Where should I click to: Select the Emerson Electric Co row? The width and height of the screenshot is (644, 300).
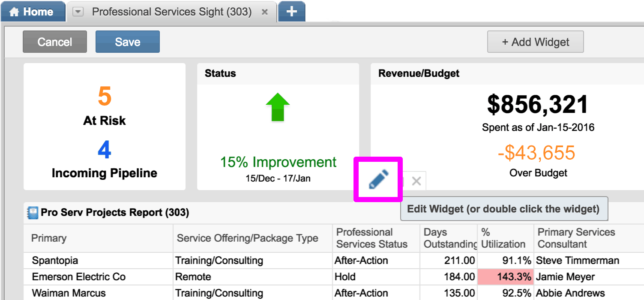[78, 277]
